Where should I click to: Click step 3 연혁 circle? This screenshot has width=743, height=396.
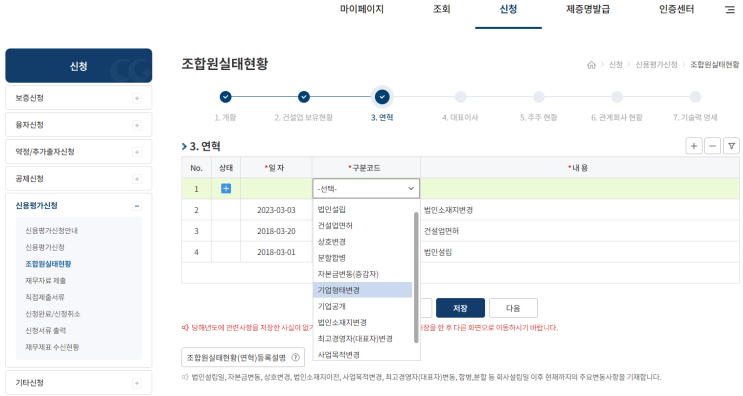382,97
